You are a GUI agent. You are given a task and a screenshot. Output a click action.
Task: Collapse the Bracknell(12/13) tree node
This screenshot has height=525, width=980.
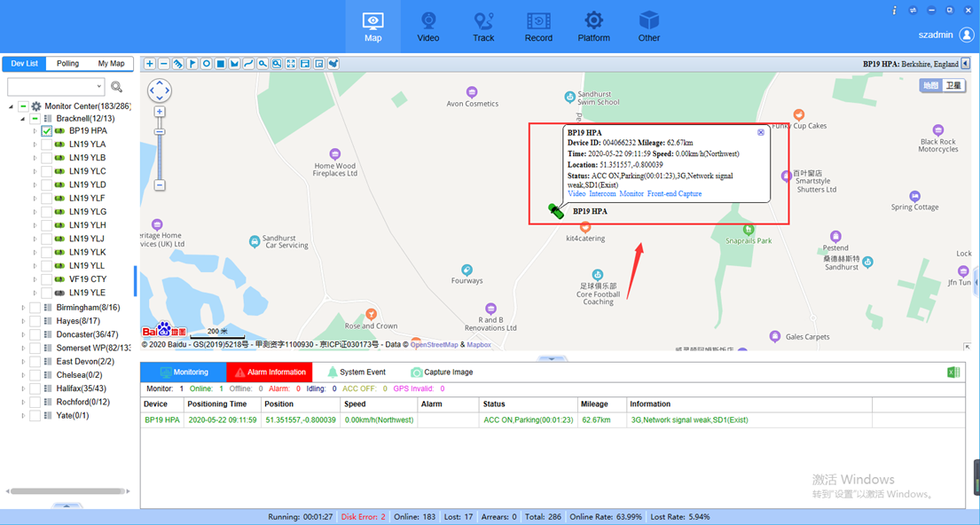click(x=23, y=119)
